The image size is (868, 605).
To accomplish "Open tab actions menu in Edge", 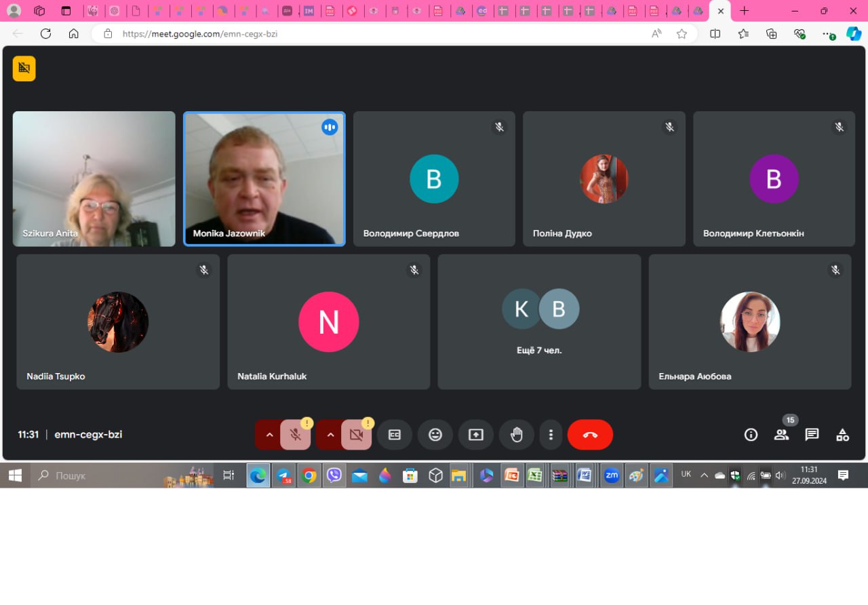I will pos(66,11).
